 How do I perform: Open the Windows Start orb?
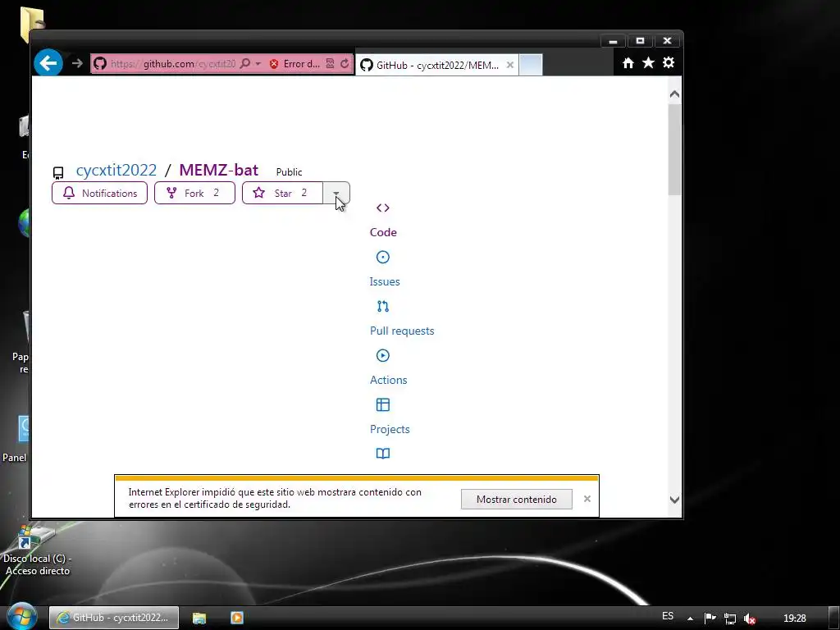(x=22, y=617)
